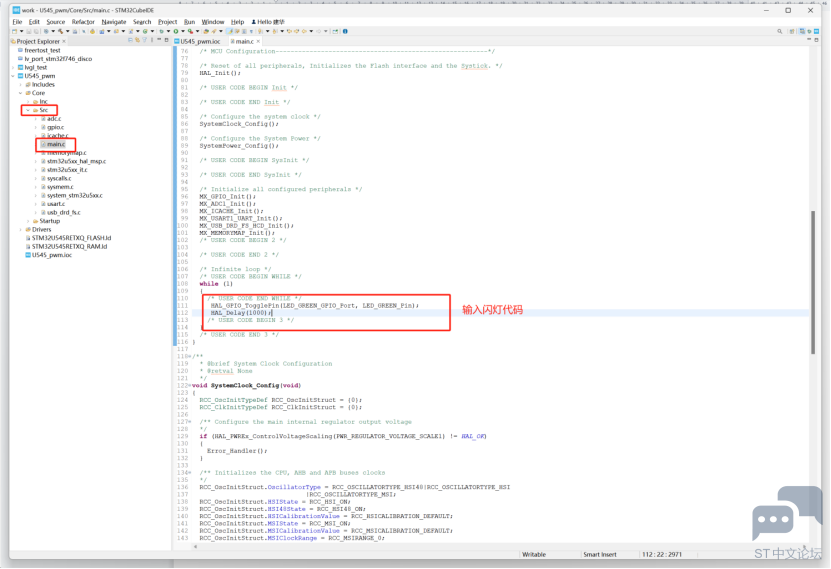Click the Hello user account button

[268, 22]
